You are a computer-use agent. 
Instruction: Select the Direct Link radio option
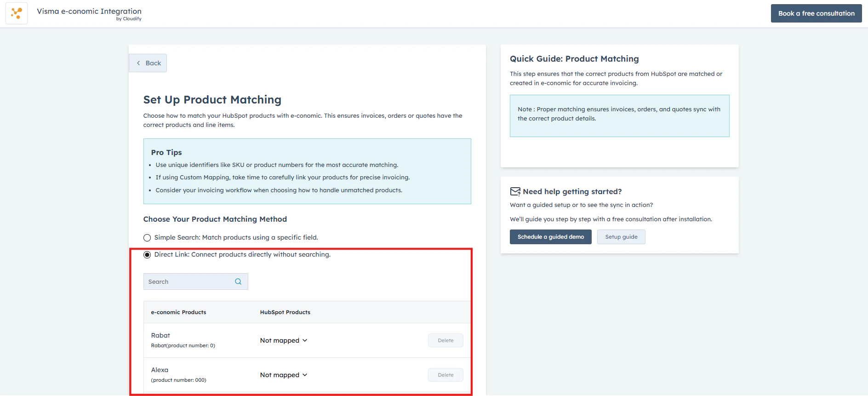point(147,255)
